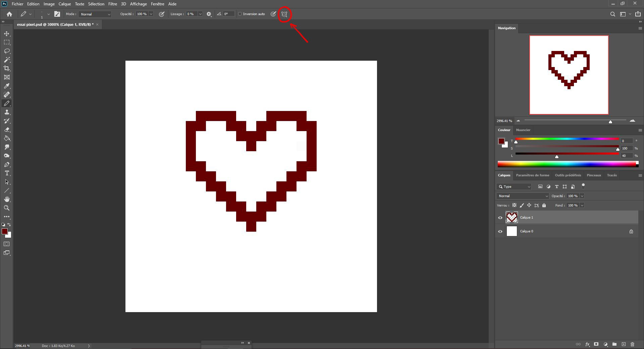
Task: Select the Zoom tool
Action: [7, 208]
